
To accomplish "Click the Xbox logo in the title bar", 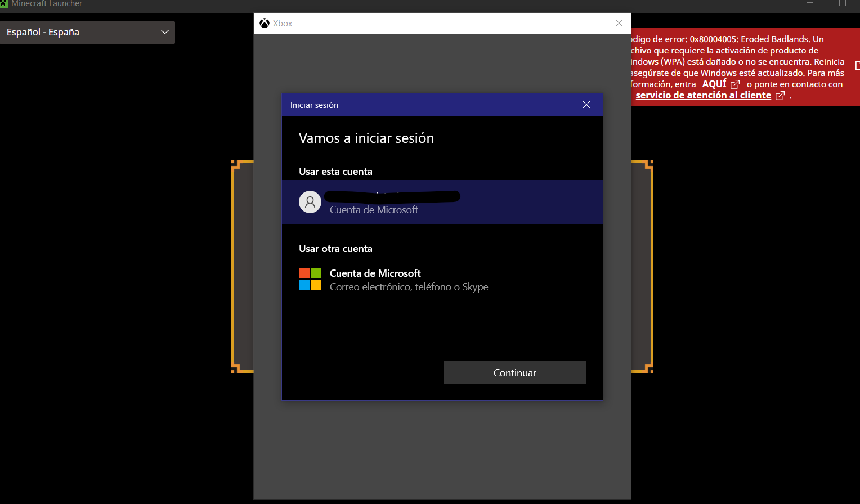I will [265, 23].
